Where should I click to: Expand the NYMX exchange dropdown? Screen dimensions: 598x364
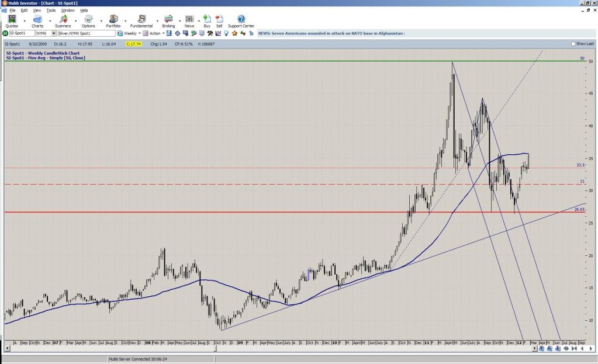[54, 33]
